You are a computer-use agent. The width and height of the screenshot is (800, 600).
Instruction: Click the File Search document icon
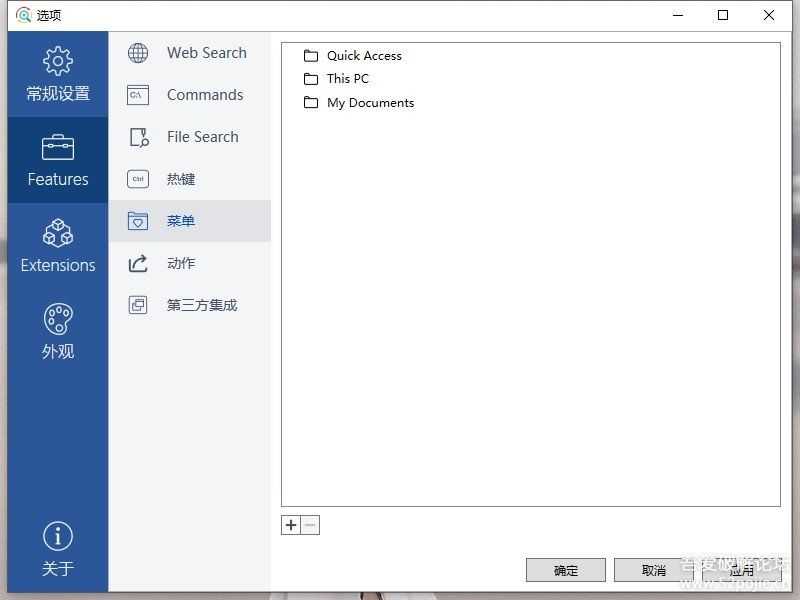(138, 137)
